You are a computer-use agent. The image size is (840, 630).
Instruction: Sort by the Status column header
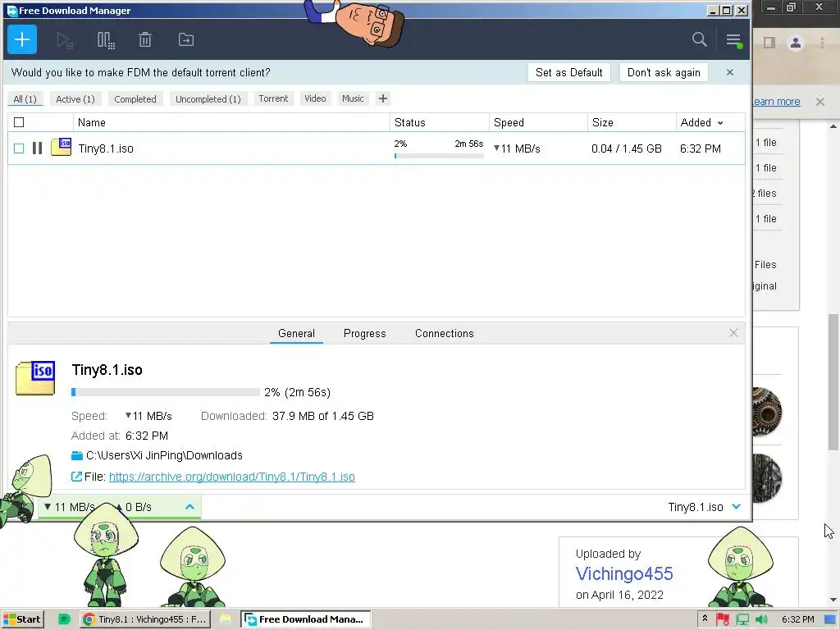(440, 123)
